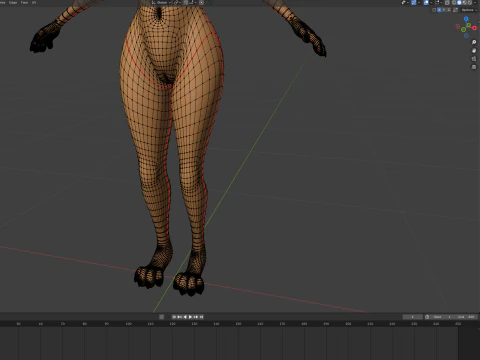Open the UV menu in viewport header
This screenshot has height=360, width=480.
coord(34,2)
